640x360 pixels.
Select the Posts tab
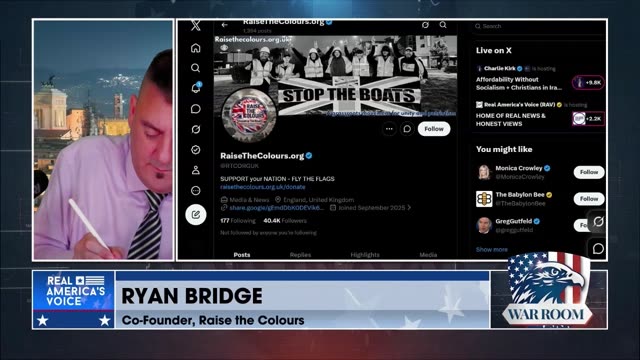coord(242,255)
